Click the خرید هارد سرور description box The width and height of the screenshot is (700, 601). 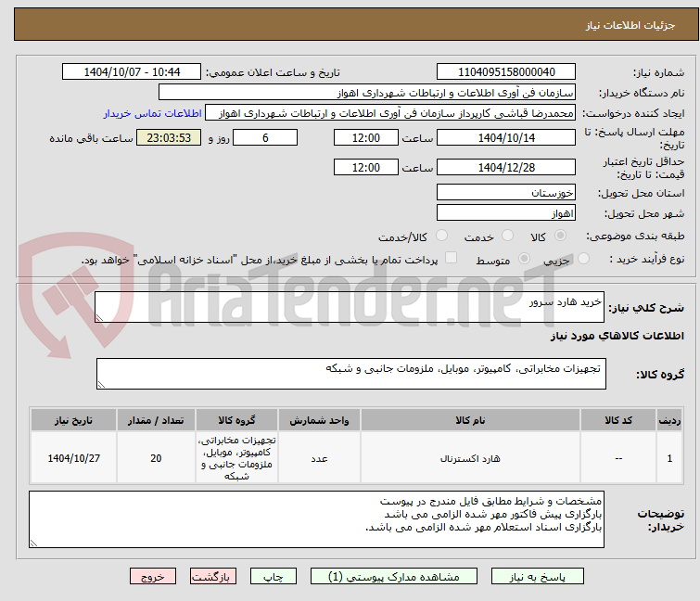click(350, 307)
